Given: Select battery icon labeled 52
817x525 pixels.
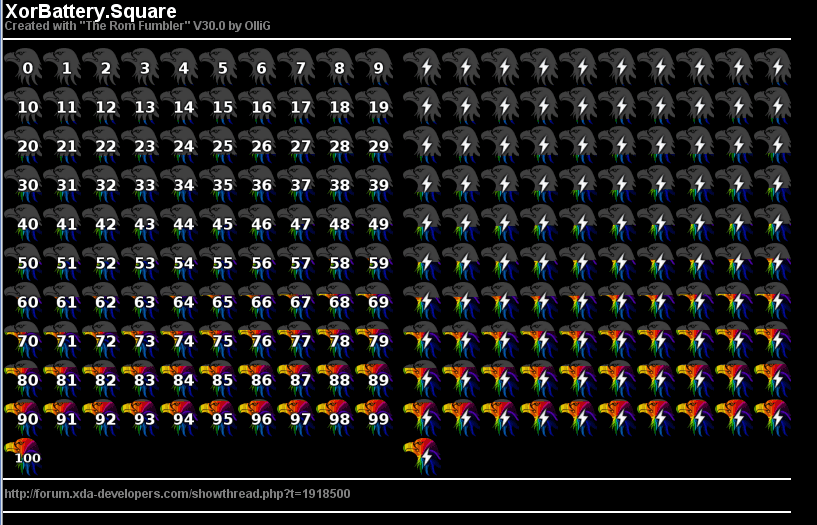Looking at the screenshot, I should [101, 262].
